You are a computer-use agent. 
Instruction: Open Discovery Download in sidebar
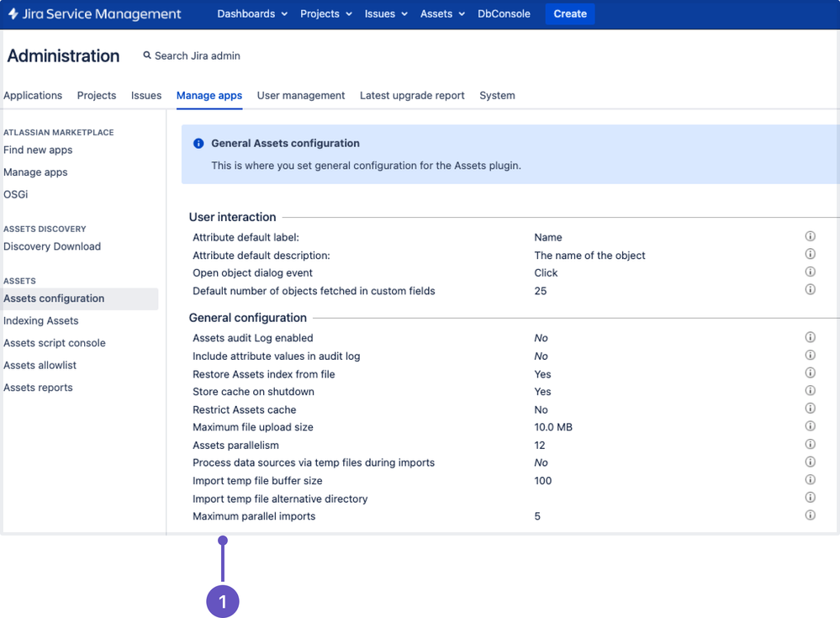52,246
